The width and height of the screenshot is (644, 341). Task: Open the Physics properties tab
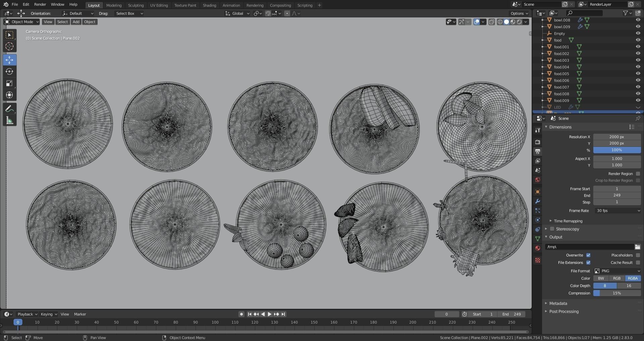coord(538,220)
